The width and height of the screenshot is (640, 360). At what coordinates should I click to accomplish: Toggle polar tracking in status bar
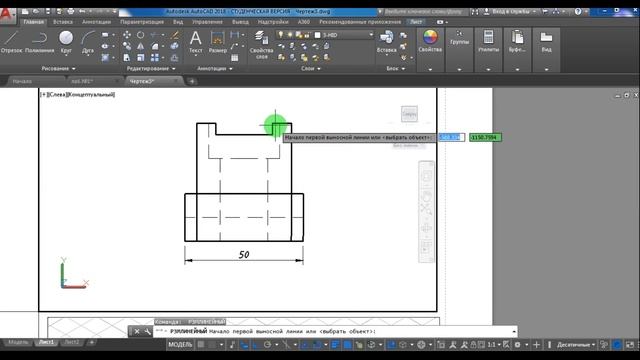tap(267, 345)
